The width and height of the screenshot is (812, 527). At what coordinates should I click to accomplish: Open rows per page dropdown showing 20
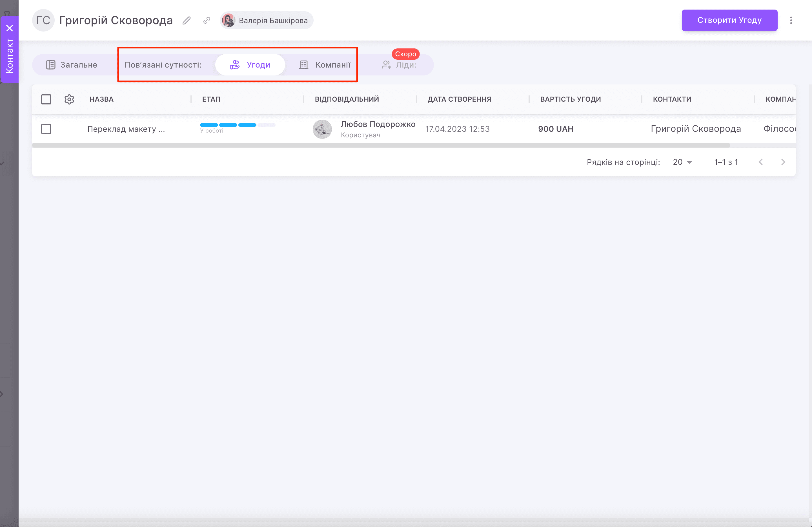click(x=682, y=162)
